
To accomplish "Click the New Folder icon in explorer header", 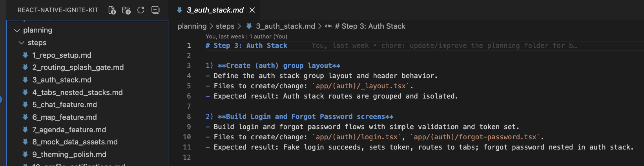I will 126,10.
